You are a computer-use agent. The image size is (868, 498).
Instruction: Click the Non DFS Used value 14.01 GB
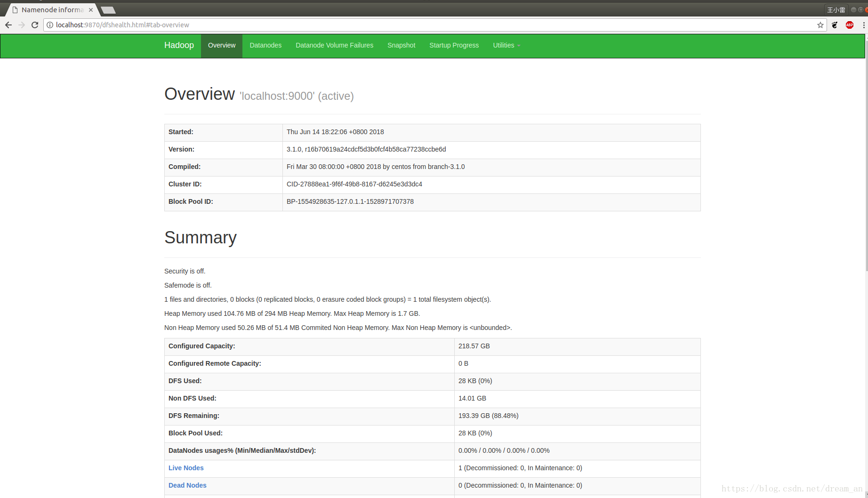(x=472, y=398)
